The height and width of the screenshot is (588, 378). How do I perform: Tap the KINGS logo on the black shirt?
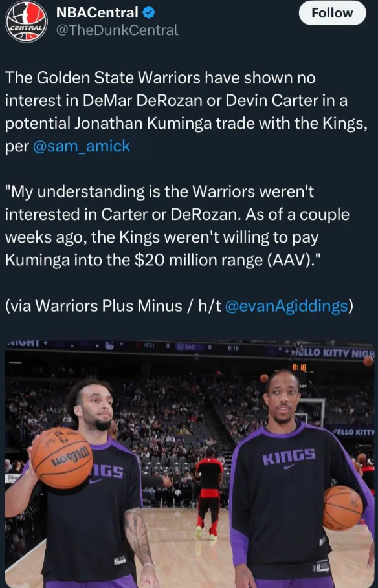[x=289, y=458]
